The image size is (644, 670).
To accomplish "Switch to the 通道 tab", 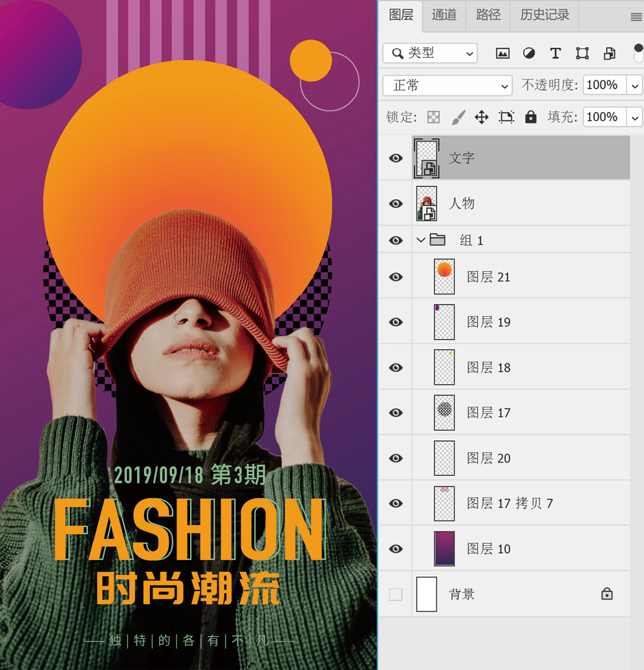I will pos(444,16).
